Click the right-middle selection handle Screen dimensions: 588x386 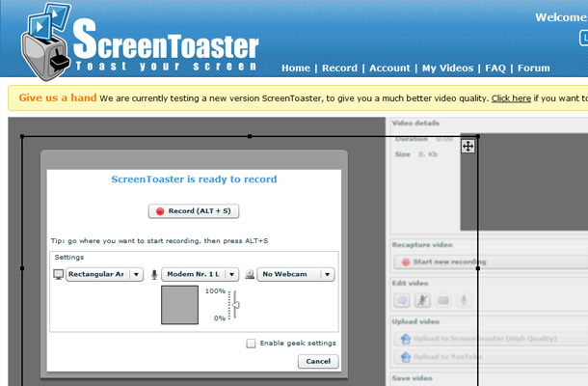478,268
